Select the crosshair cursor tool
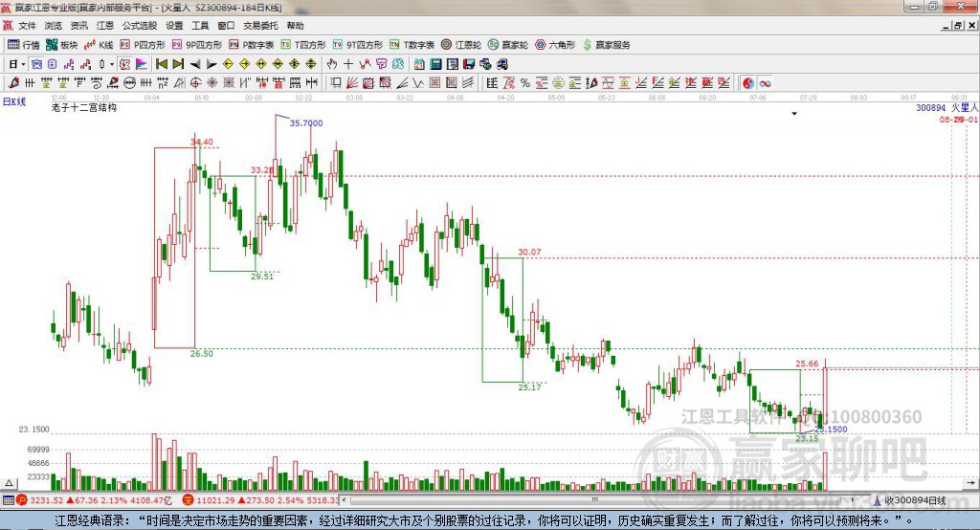 pos(348,64)
